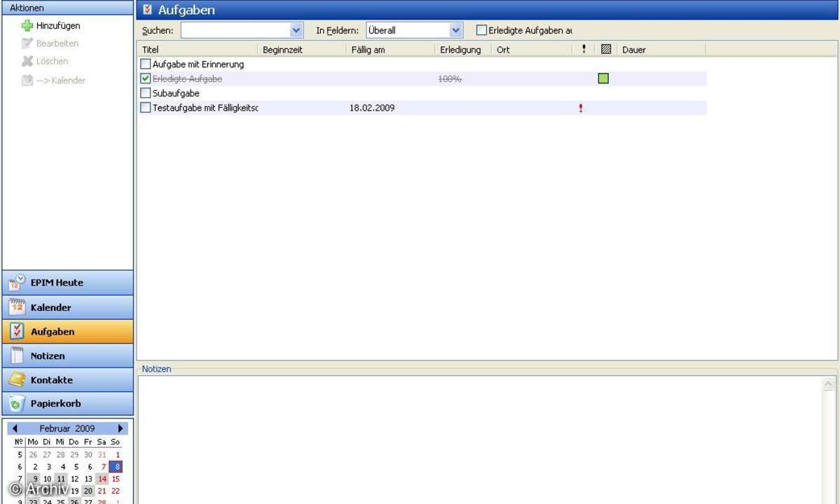The image size is (840, 504).
Task: Open the In Feldern Überall dropdown
Action: click(x=456, y=31)
